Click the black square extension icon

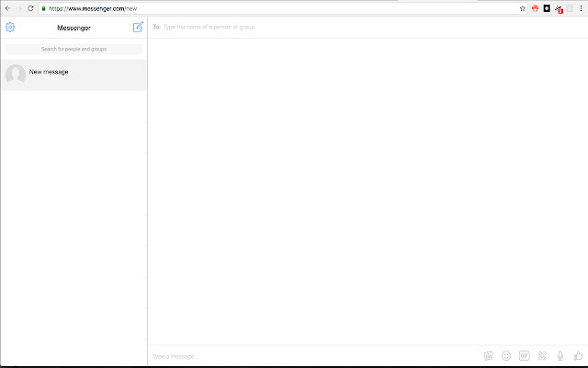point(547,8)
